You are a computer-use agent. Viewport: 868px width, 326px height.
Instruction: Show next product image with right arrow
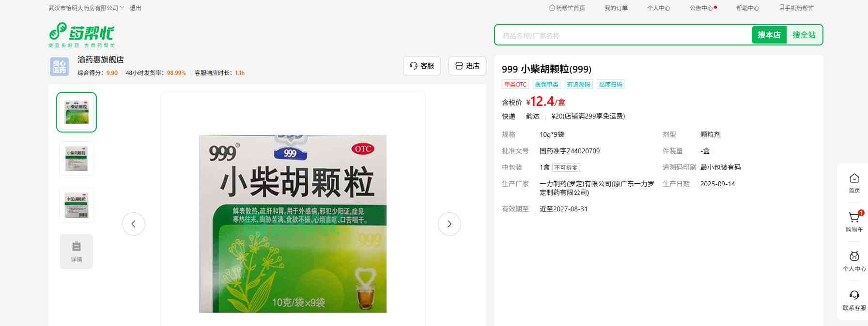449,224
